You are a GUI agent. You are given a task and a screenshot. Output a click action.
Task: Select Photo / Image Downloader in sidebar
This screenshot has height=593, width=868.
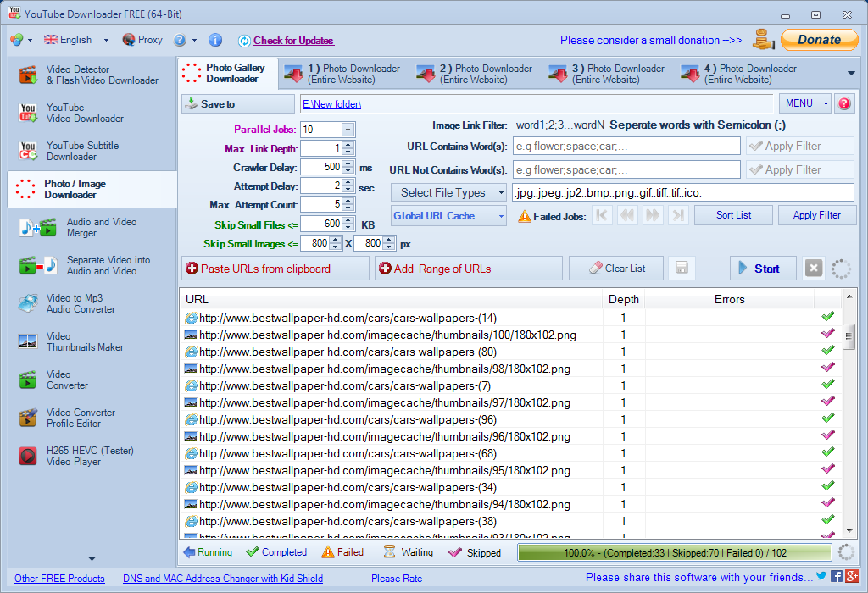point(92,189)
